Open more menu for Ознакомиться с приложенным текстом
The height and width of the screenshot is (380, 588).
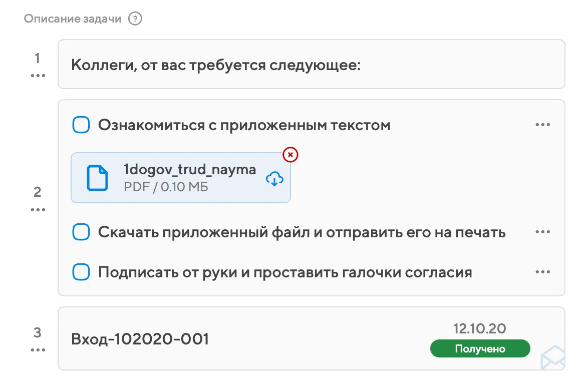[542, 125]
